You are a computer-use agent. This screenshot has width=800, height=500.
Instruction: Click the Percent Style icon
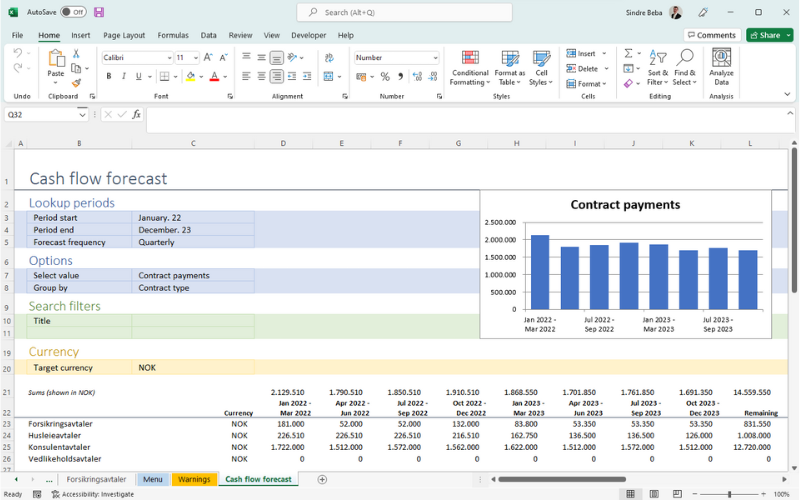pyautogui.click(x=385, y=77)
